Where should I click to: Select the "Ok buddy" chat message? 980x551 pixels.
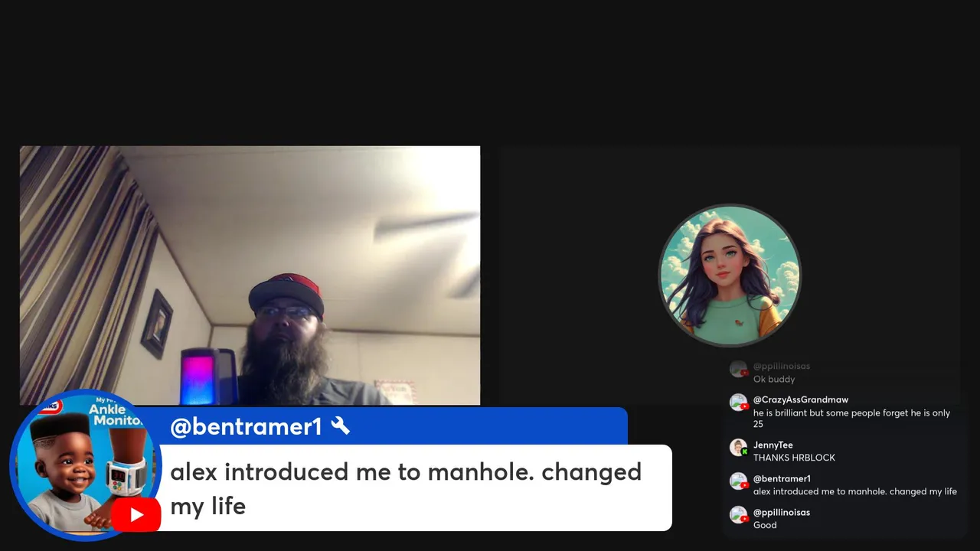coord(774,380)
